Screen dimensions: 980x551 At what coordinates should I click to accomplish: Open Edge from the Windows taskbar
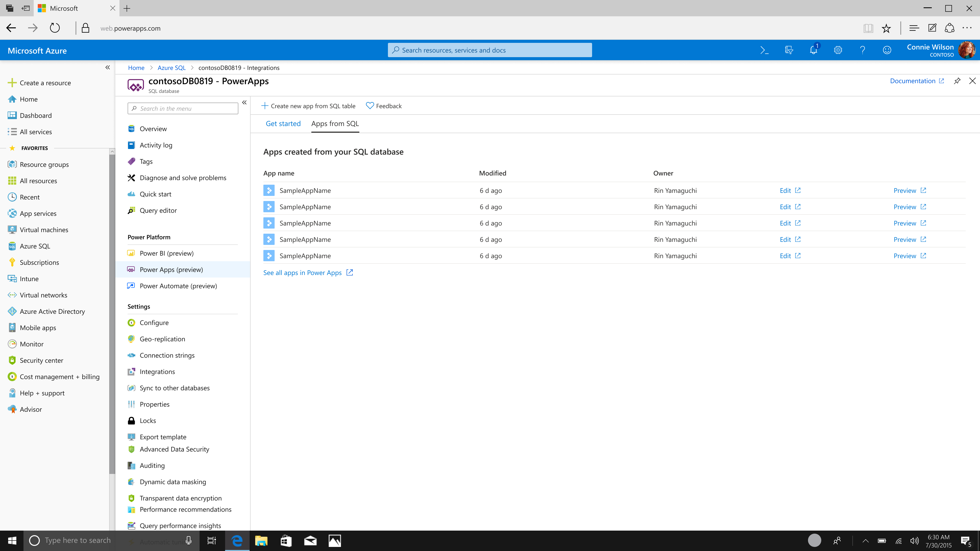237,541
